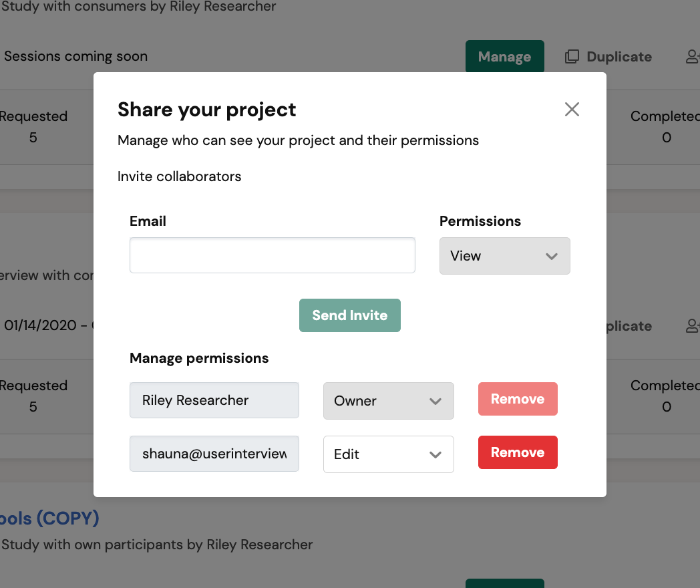This screenshot has height=588, width=700.
Task: Click the Riley Researcher name field
Action: click(x=214, y=401)
